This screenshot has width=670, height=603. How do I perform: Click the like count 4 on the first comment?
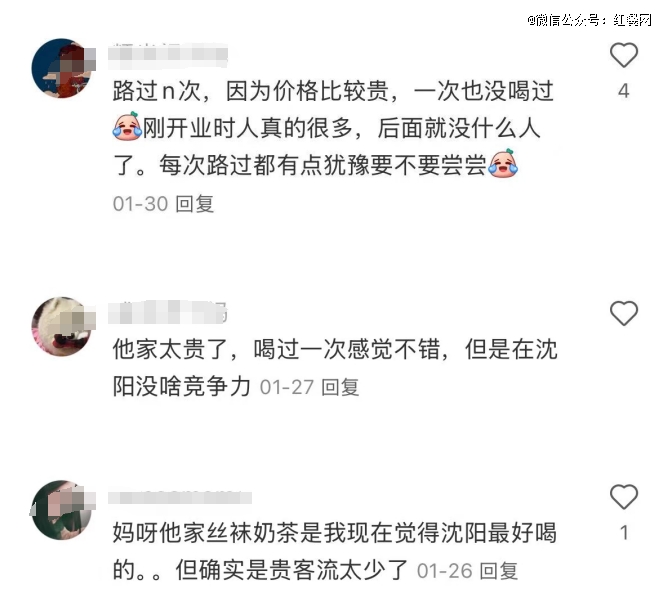623,91
